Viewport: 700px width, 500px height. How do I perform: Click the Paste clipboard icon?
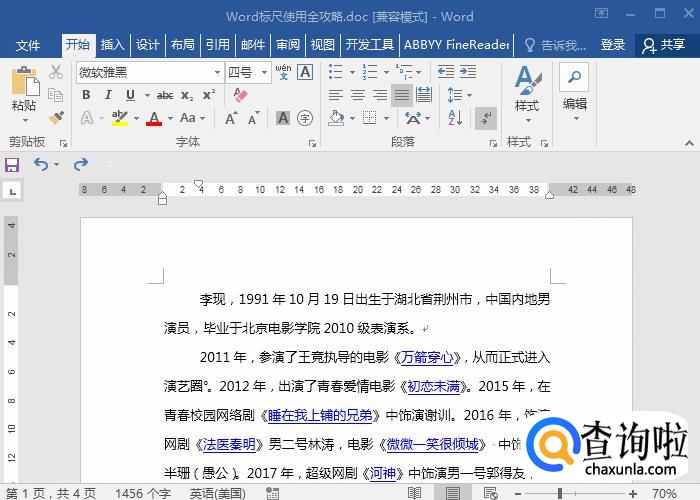[24, 84]
